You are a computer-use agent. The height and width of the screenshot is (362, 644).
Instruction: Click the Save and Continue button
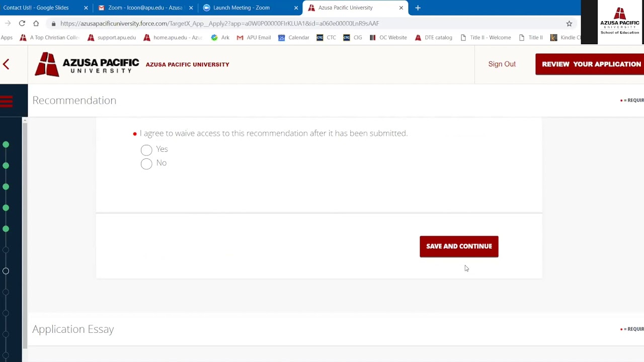[459, 246]
